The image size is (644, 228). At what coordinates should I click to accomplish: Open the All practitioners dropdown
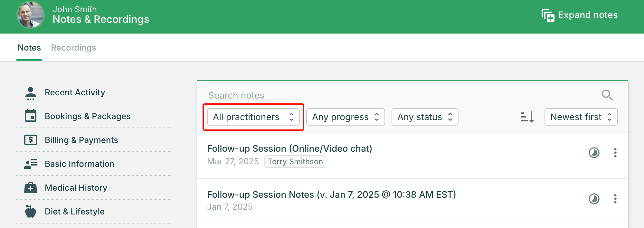pos(253,117)
